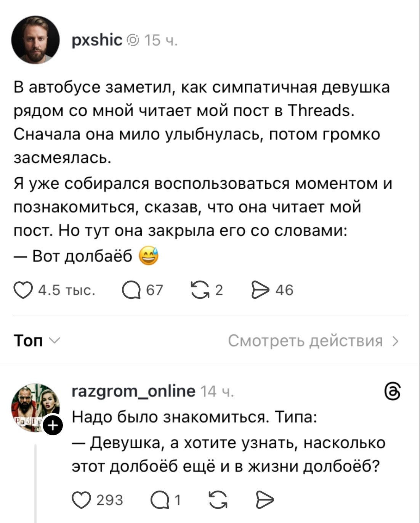Tap the Threads logo beside razgrom_online
This screenshot has height=523, width=420.
pyautogui.click(x=393, y=392)
